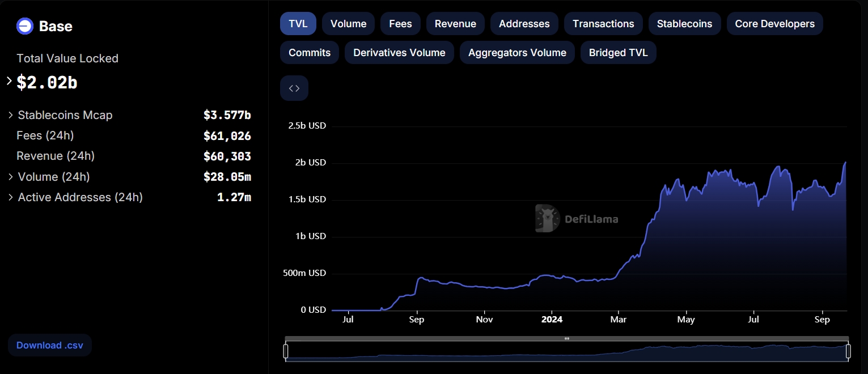Expand the Total Value Locked breakdown

pyautogui.click(x=9, y=81)
